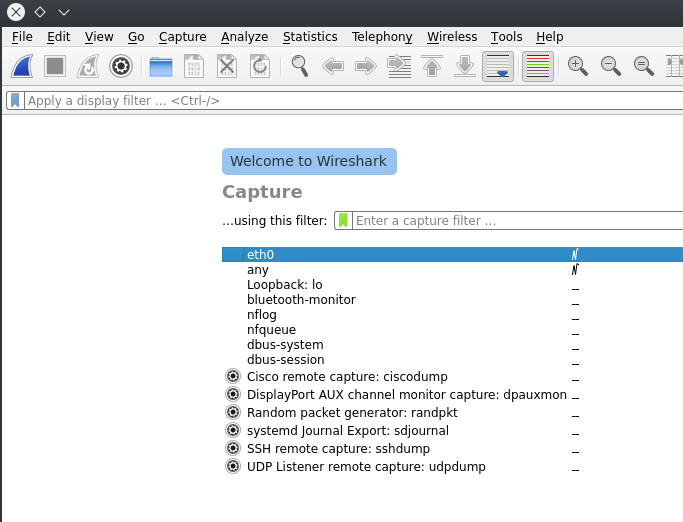Select the any interface

(453, 270)
